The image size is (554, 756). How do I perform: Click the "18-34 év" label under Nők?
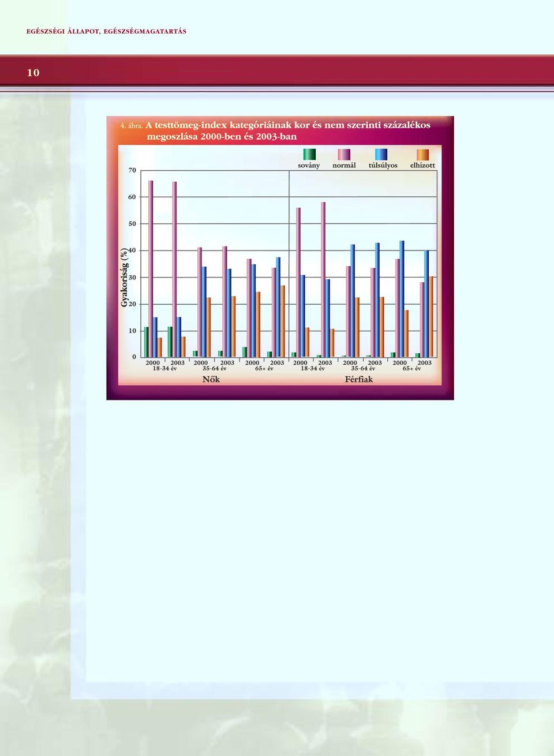(x=164, y=369)
